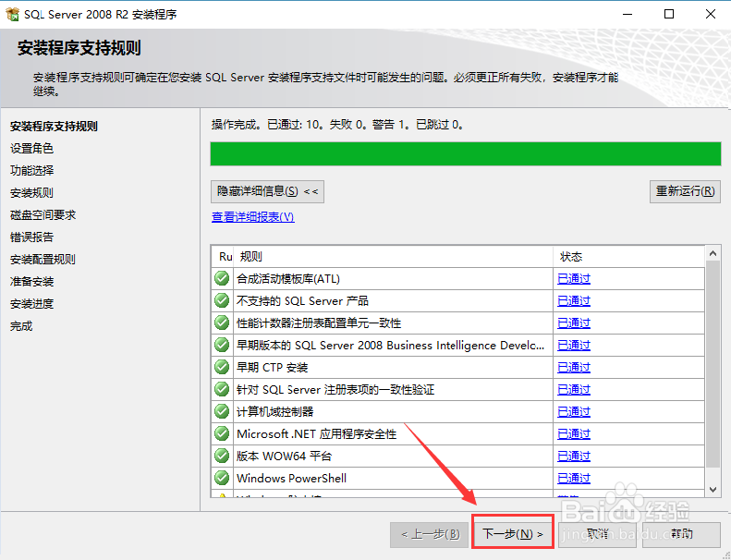Select 安装程序支持规则 step in sidebar
This screenshot has height=560, width=731.
click(54, 127)
